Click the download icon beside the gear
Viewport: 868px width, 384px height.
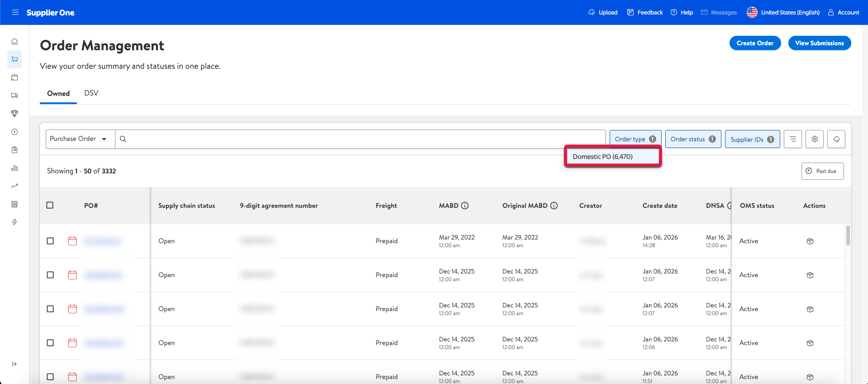tap(836, 139)
